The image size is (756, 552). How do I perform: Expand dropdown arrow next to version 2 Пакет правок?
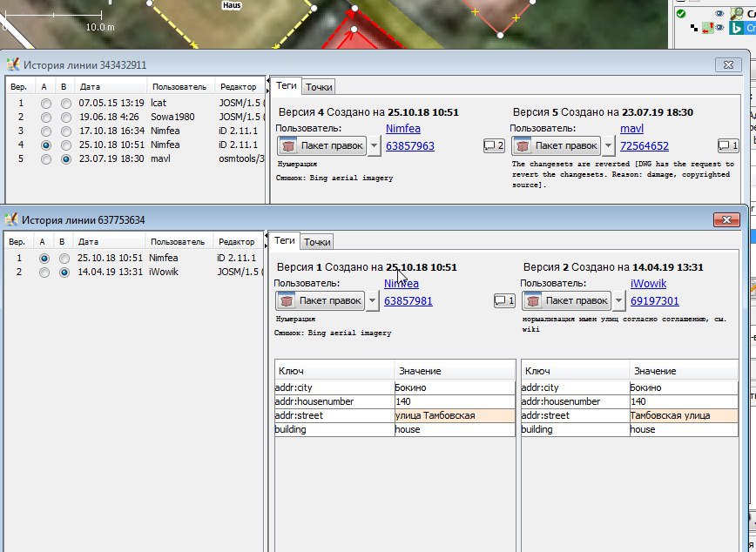point(619,301)
